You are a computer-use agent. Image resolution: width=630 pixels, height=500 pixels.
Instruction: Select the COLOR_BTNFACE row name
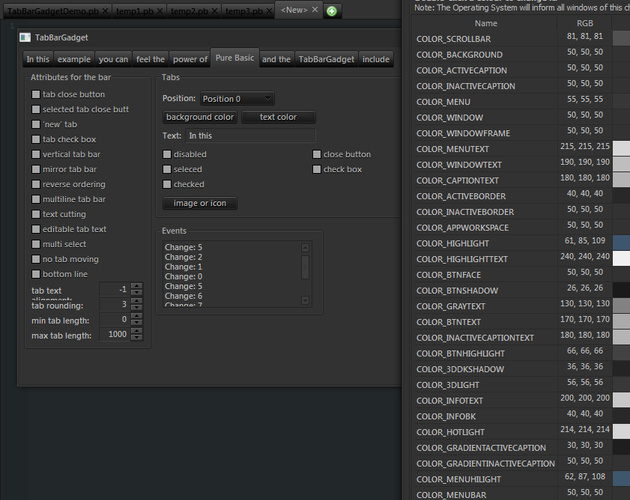tap(448, 275)
